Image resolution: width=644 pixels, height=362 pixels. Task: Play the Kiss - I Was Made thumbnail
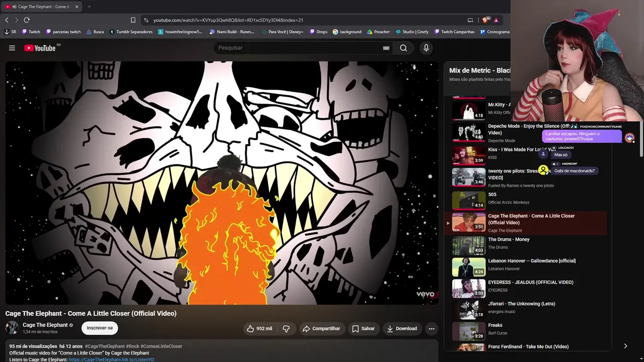click(x=468, y=155)
